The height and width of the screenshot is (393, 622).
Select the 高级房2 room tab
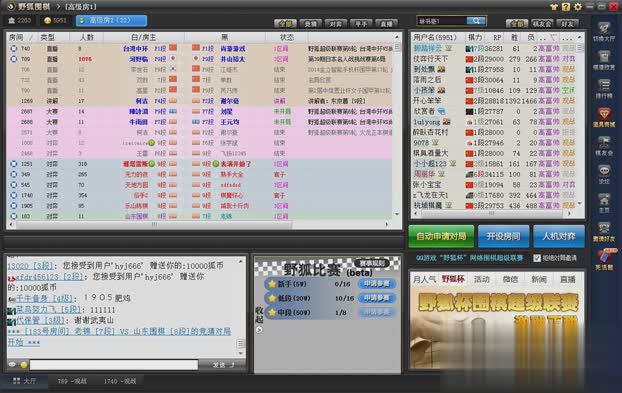click(x=111, y=20)
